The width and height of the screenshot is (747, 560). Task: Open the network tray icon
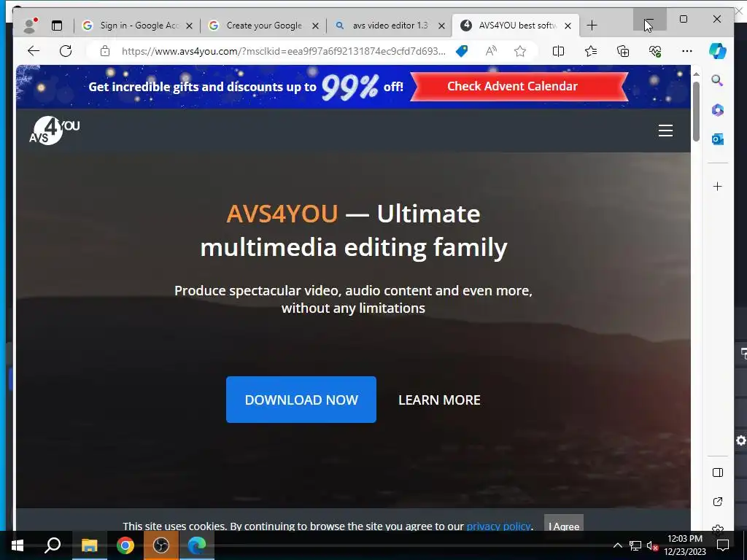click(x=635, y=545)
